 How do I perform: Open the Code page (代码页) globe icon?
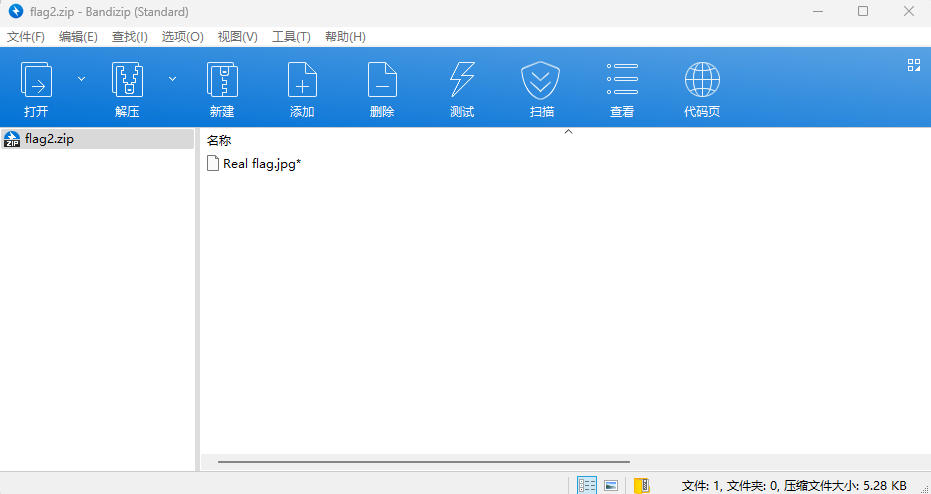point(702,80)
